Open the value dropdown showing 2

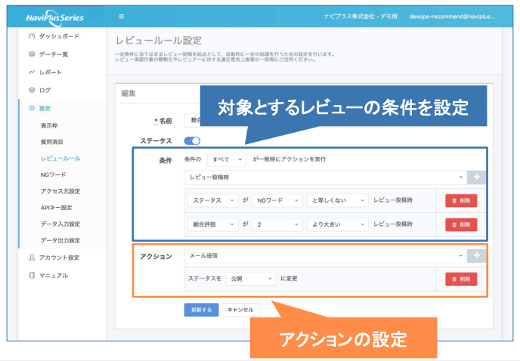pos(277,224)
